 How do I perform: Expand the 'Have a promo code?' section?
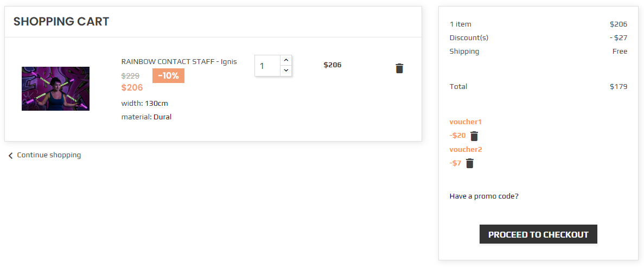[484, 196]
